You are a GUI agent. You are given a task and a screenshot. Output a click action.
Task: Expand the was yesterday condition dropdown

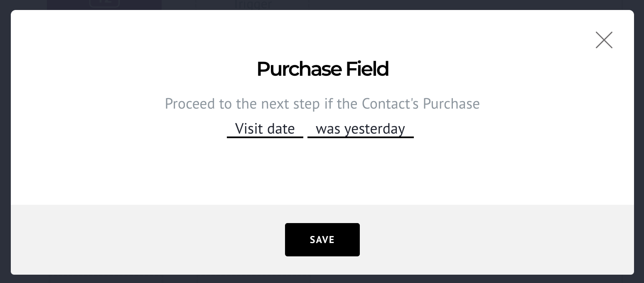pos(360,129)
